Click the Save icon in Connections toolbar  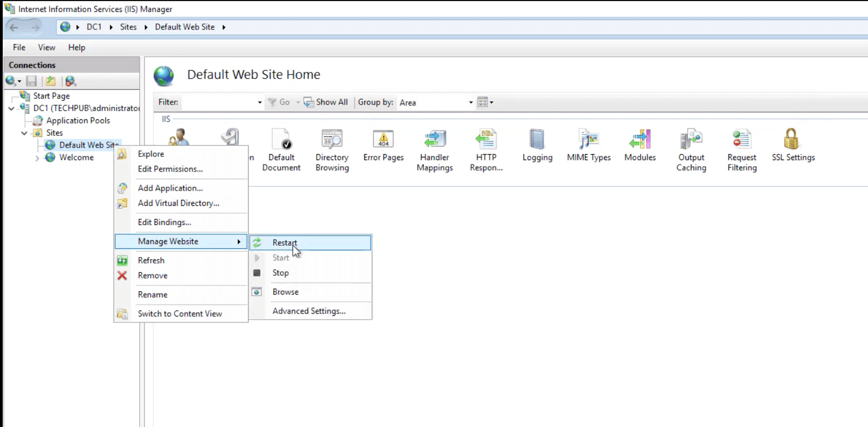[x=32, y=81]
